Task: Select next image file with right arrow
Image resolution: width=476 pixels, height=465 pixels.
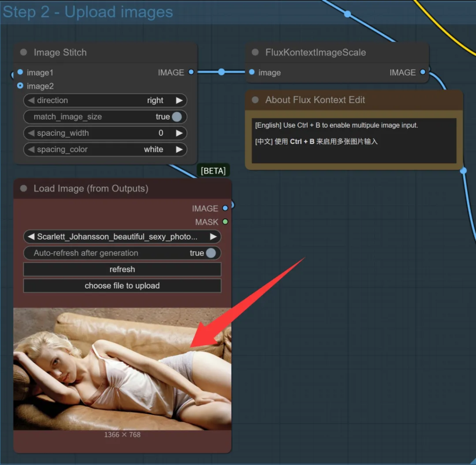Action: [x=213, y=236]
